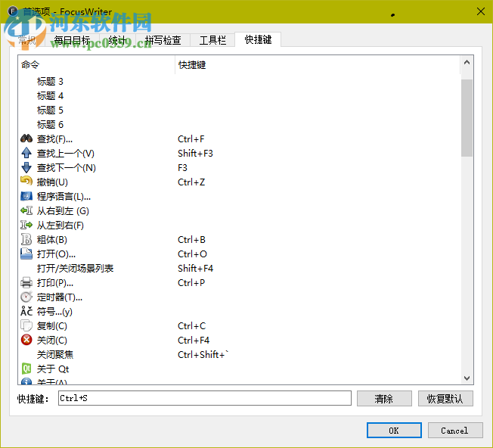Click the 命令 column header
This screenshot has height=448, width=493.
click(x=97, y=65)
